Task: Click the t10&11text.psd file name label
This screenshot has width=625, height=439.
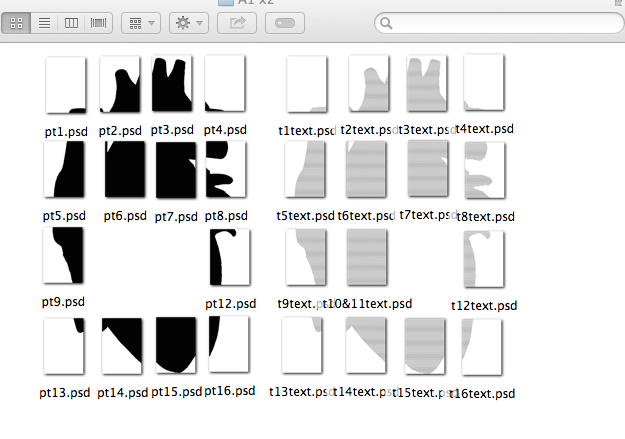Action: [x=367, y=304]
